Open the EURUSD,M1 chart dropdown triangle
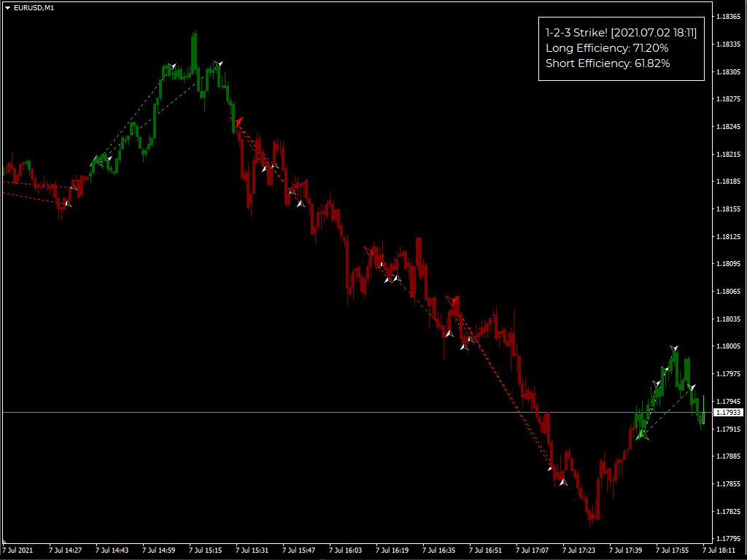The image size is (747, 560). (x=7, y=8)
